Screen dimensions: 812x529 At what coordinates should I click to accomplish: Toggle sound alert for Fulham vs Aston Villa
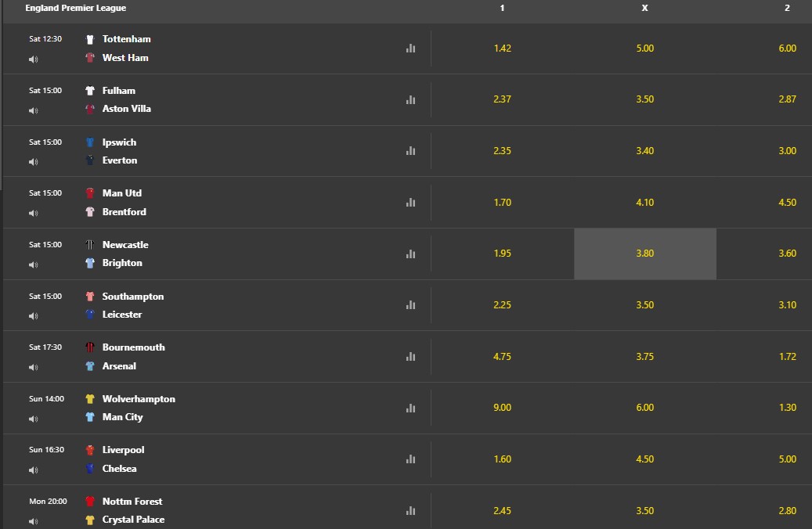(34, 111)
